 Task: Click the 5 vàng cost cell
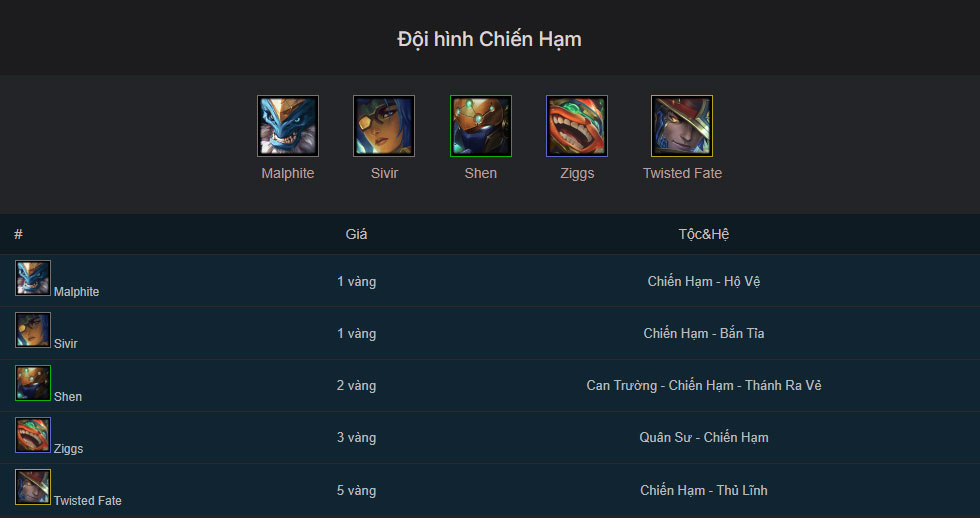point(356,491)
